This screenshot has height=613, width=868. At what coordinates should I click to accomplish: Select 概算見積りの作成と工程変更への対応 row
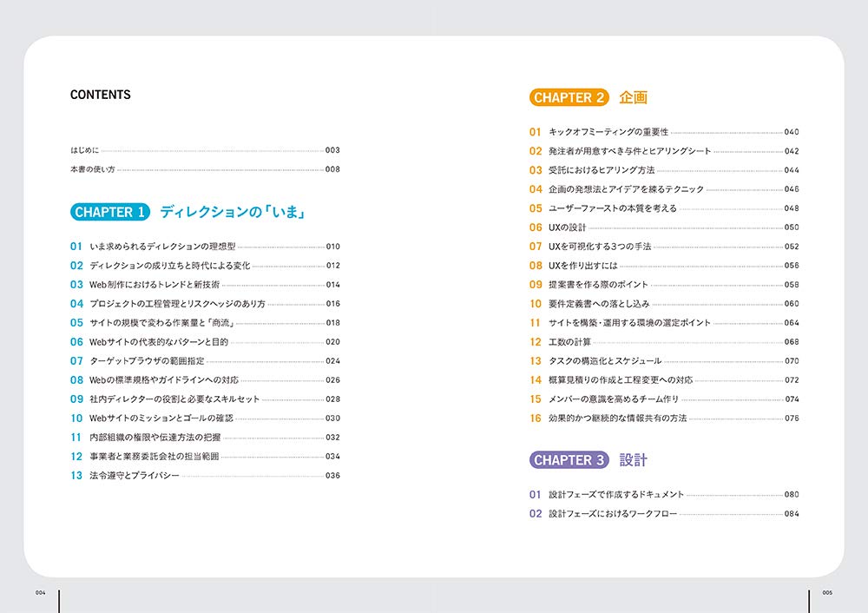point(664,380)
